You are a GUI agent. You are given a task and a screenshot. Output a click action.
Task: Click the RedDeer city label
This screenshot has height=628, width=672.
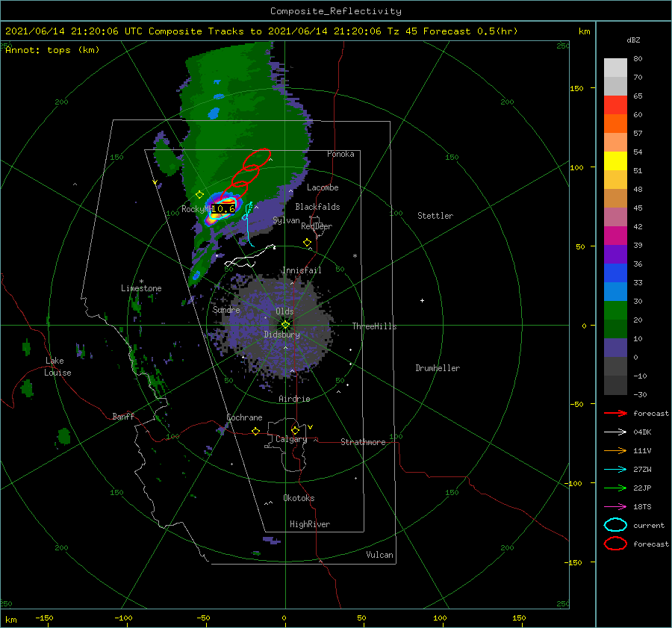pos(317,226)
